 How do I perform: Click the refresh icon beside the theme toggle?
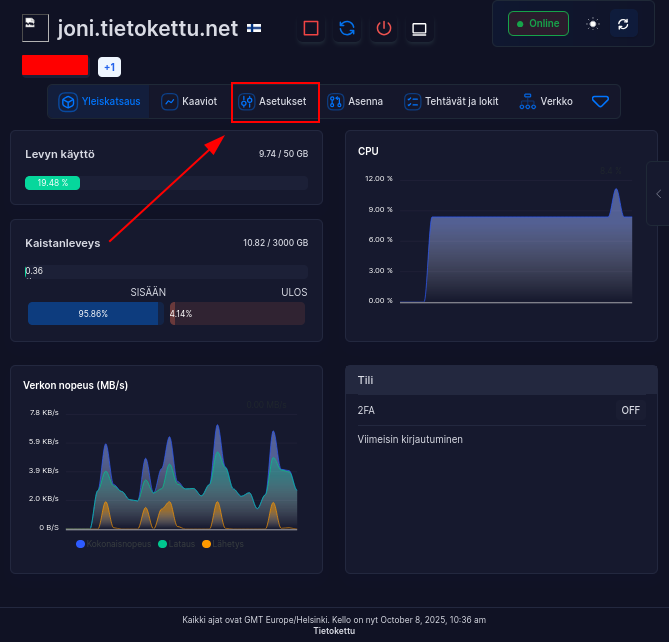tap(623, 23)
